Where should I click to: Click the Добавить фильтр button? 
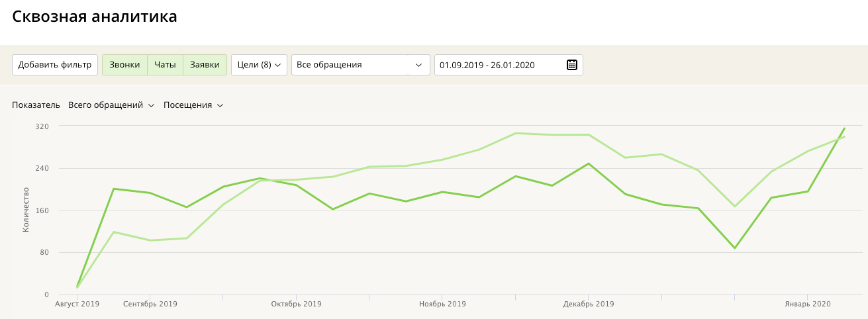point(55,65)
